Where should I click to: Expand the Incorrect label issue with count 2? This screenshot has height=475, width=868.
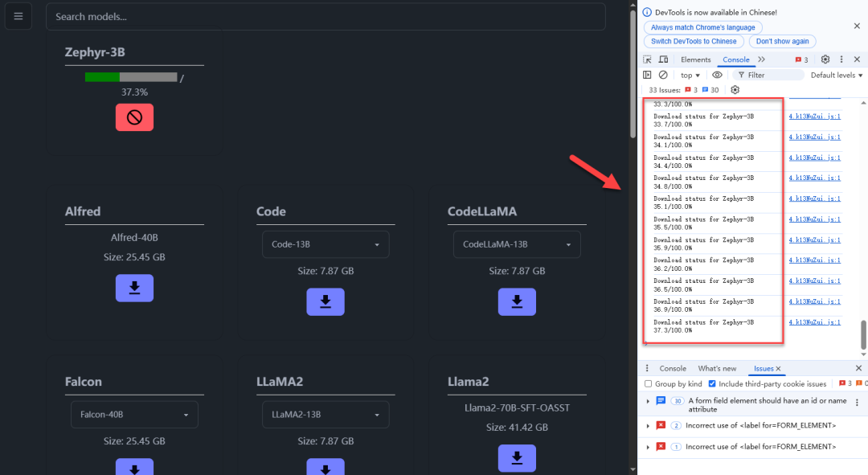tap(648, 426)
